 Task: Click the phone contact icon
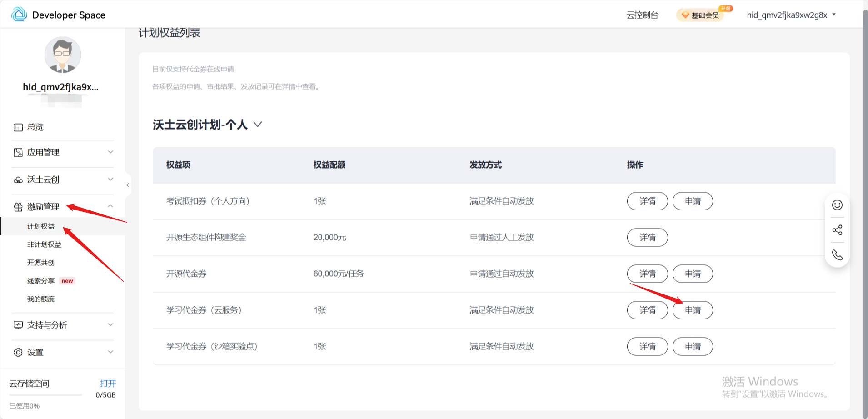(837, 255)
